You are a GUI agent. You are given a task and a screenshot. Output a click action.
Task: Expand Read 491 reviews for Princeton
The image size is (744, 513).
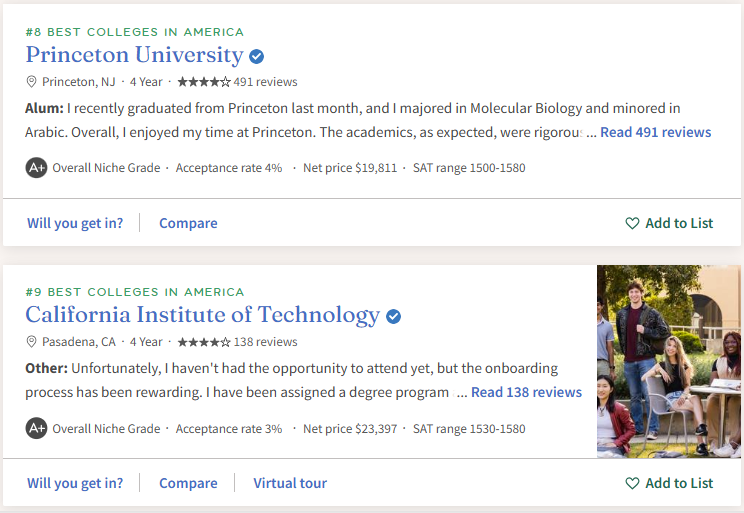[655, 132]
